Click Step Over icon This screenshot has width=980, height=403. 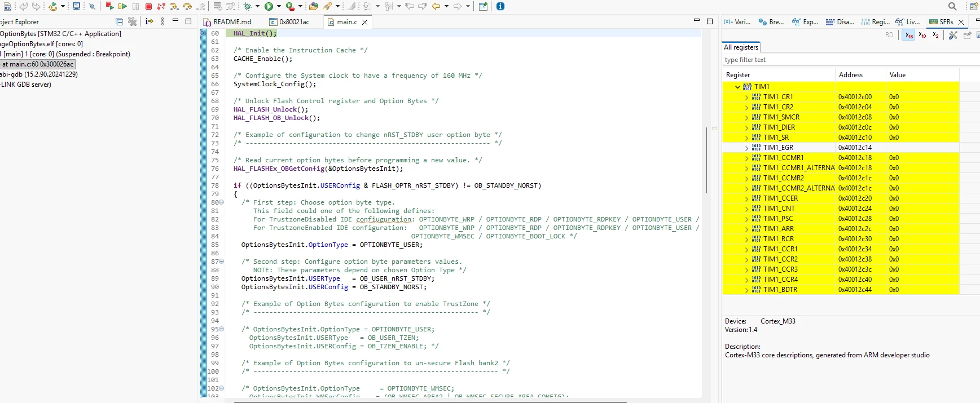pos(187,6)
